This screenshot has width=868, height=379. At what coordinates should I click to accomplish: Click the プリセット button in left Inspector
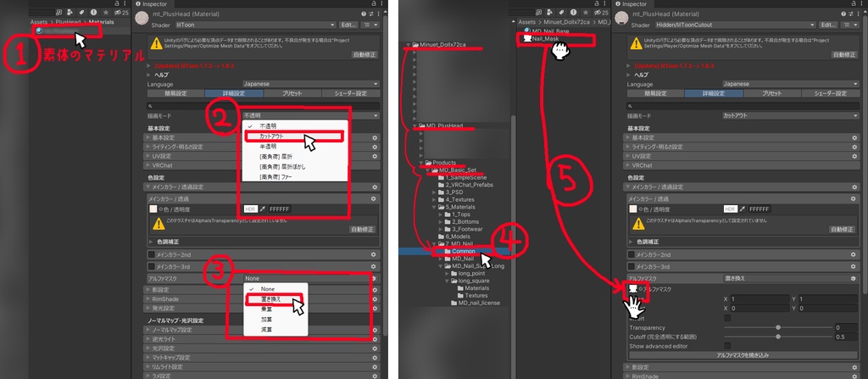pos(292,93)
